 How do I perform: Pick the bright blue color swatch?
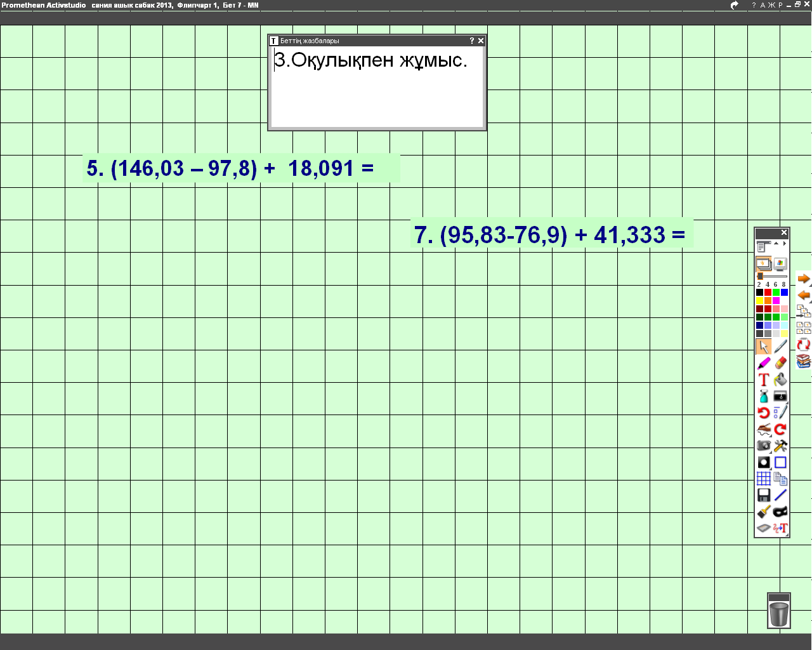784,293
